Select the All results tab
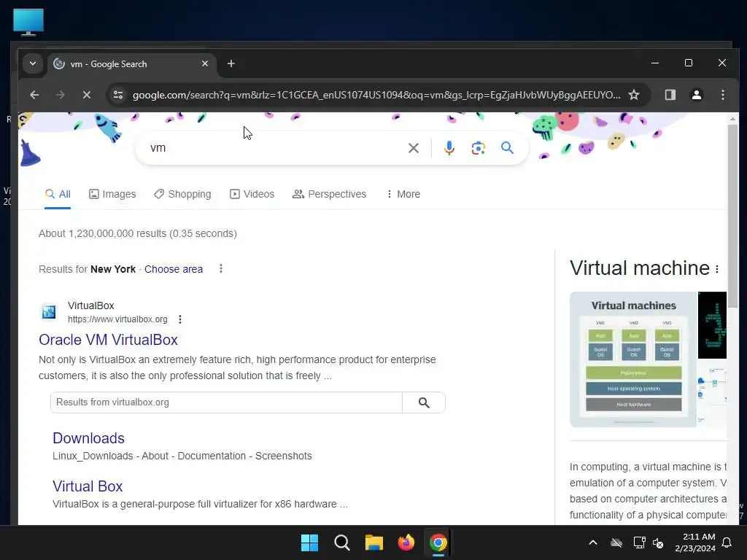The image size is (747, 560). [58, 194]
